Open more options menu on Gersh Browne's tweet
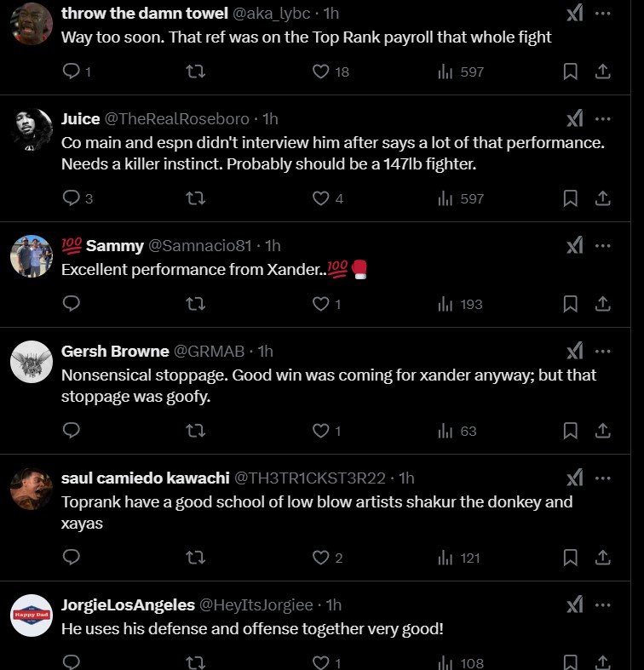Image resolution: width=644 pixels, height=670 pixels. tap(603, 352)
